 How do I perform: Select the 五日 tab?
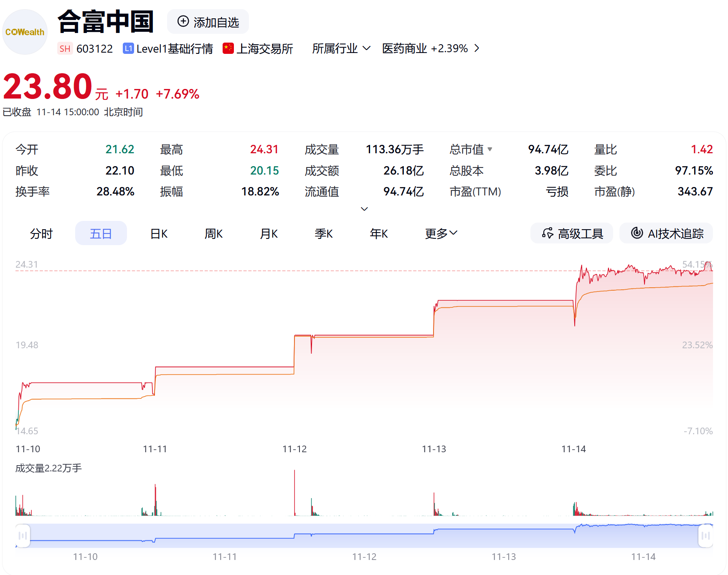pyautogui.click(x=101, y=233)
